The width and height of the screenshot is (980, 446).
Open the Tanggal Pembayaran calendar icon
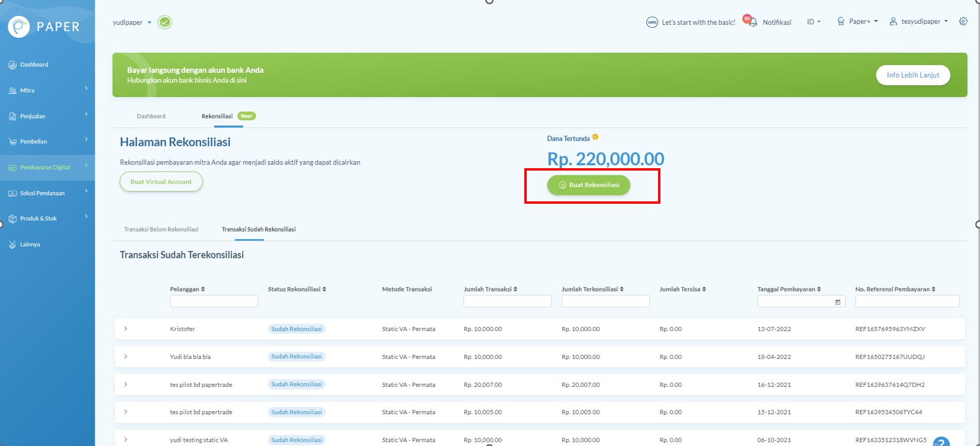click(x=837, y=302)
